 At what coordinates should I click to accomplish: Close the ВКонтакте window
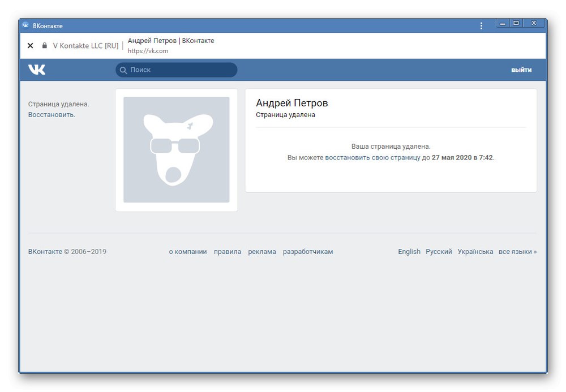click(534, 23)
